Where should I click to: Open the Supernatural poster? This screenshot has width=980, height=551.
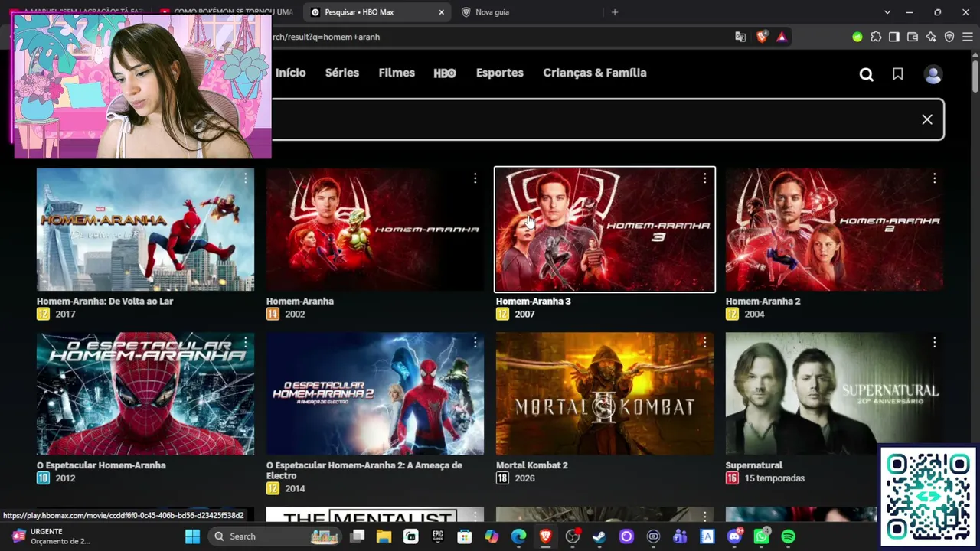pyautogui.click(x=835, y=393)
